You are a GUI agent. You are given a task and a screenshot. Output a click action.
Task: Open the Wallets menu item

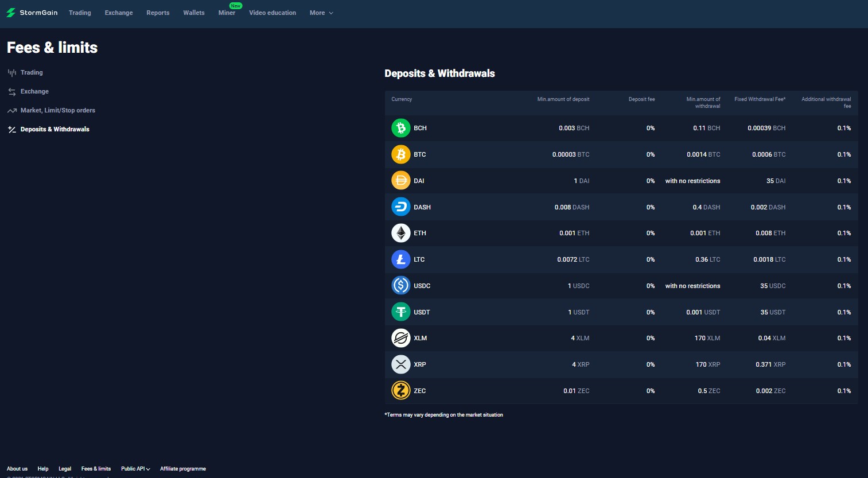[194, 13]
